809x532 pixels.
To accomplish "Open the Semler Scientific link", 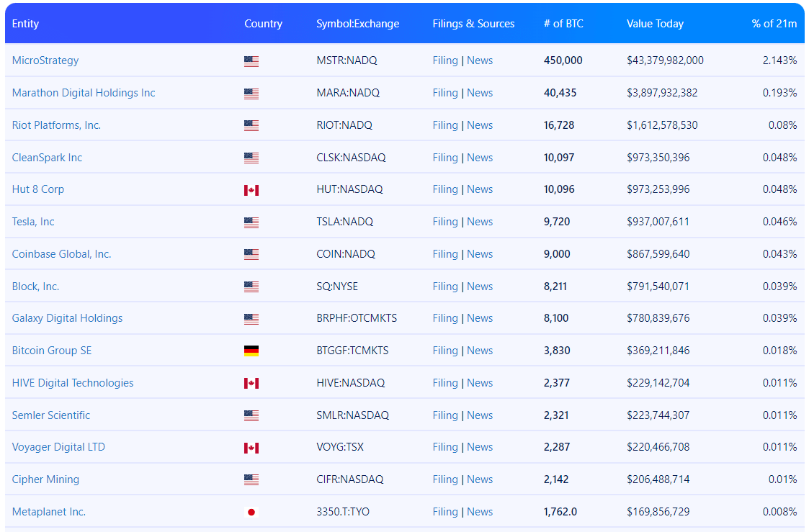I will click(x=51, y=415).
